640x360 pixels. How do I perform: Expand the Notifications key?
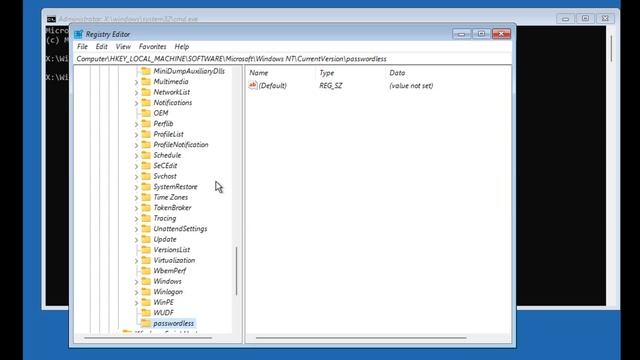(136, 103)
